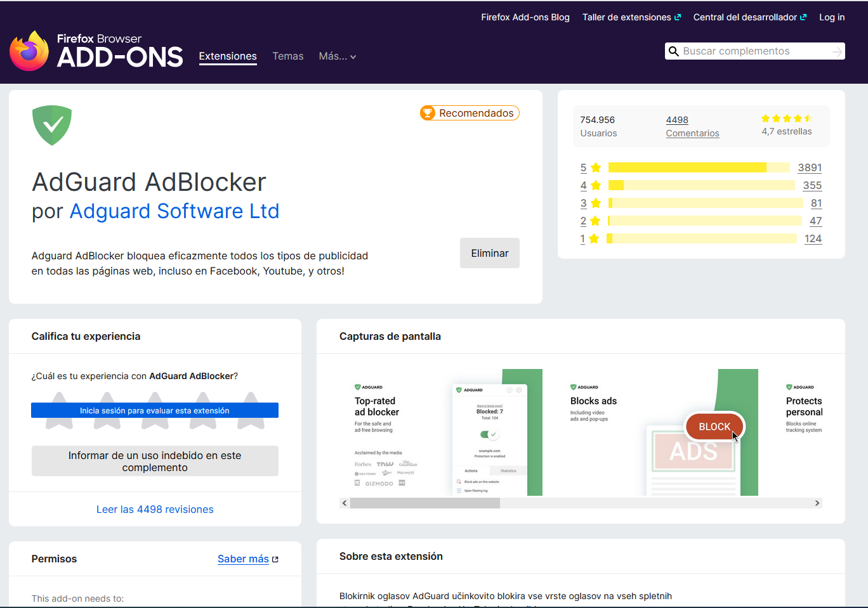Open Taller de extensiones link

pos(631,17)
